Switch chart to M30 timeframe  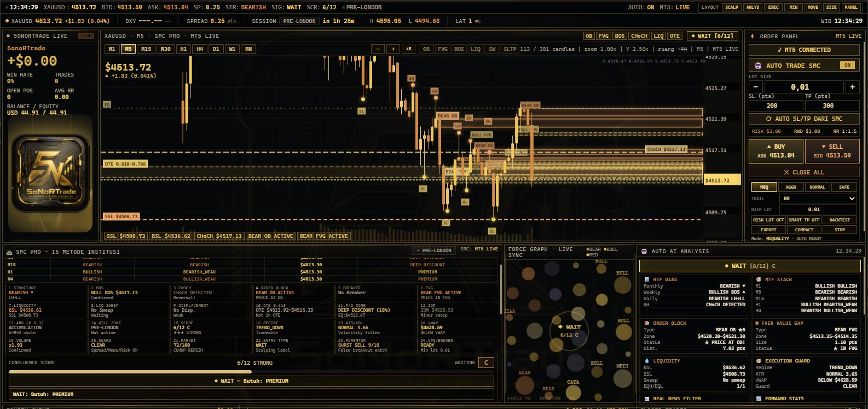click(165, 49)
